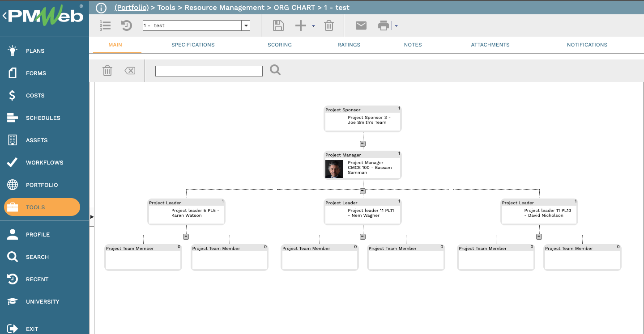Click the plus add icon
Screen dimensions: 644x334
301,25
